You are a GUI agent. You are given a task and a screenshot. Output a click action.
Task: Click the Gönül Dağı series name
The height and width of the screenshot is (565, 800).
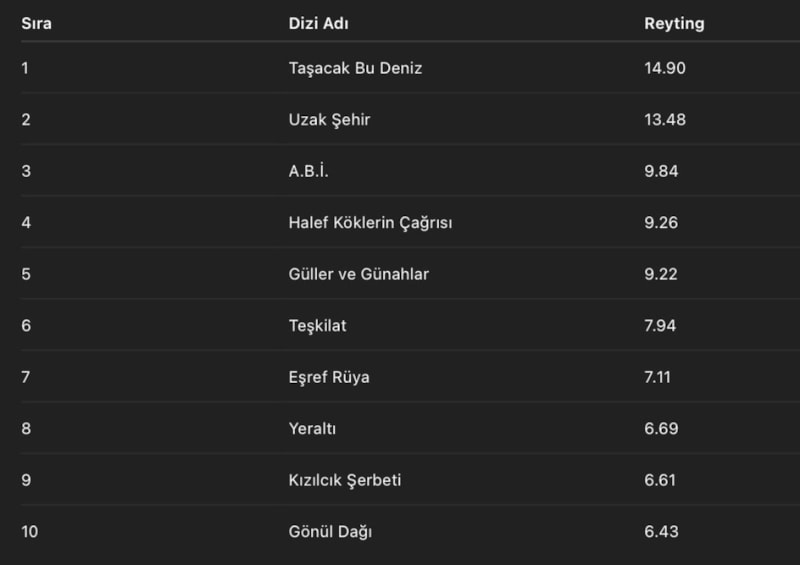tap(330, 531)
